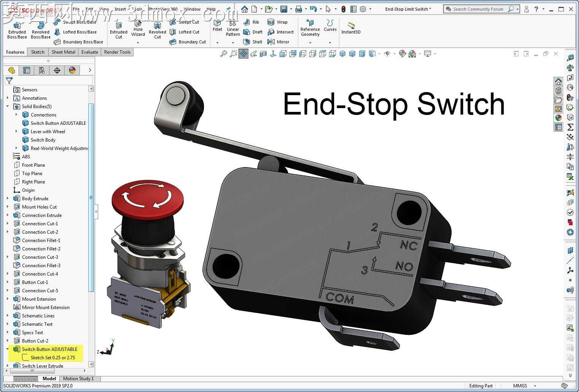Screen dimensions: 579x392
Task: Activate the Shell tool
Action: point(253,42)
